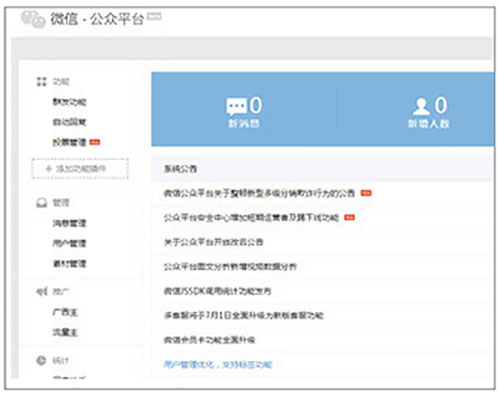
Task: Open 投票管理 in the sidebar
Action: 69,142
